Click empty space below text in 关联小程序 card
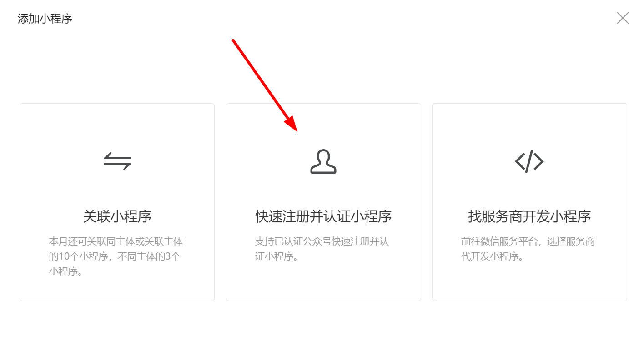Screen dimensions: 644x361 (117, 289)
